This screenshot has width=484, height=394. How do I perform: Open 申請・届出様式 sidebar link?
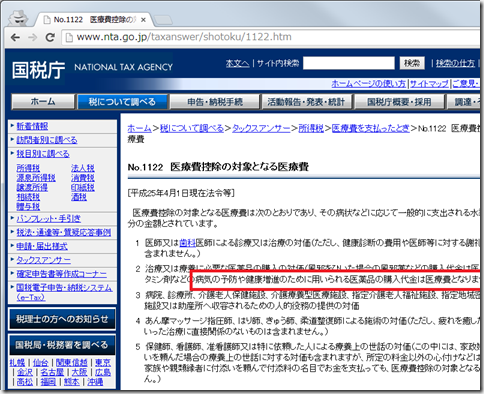42,246
